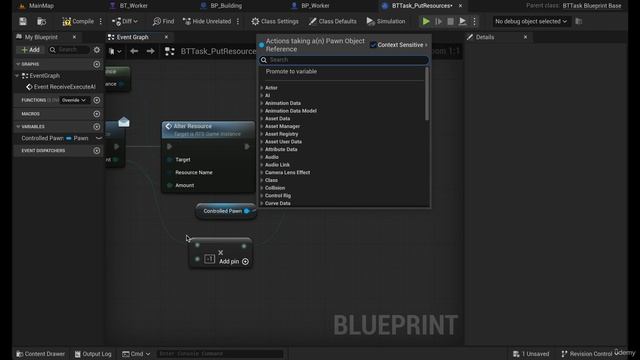Click the Find button
The image size is (640, 360).
tap(163, 21)
